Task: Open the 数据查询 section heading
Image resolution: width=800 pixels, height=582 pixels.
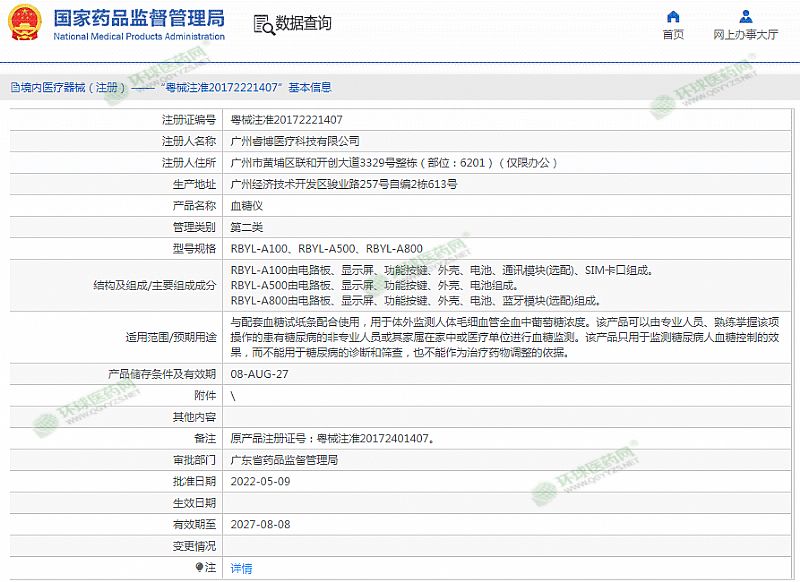Action: pos(303,24)
